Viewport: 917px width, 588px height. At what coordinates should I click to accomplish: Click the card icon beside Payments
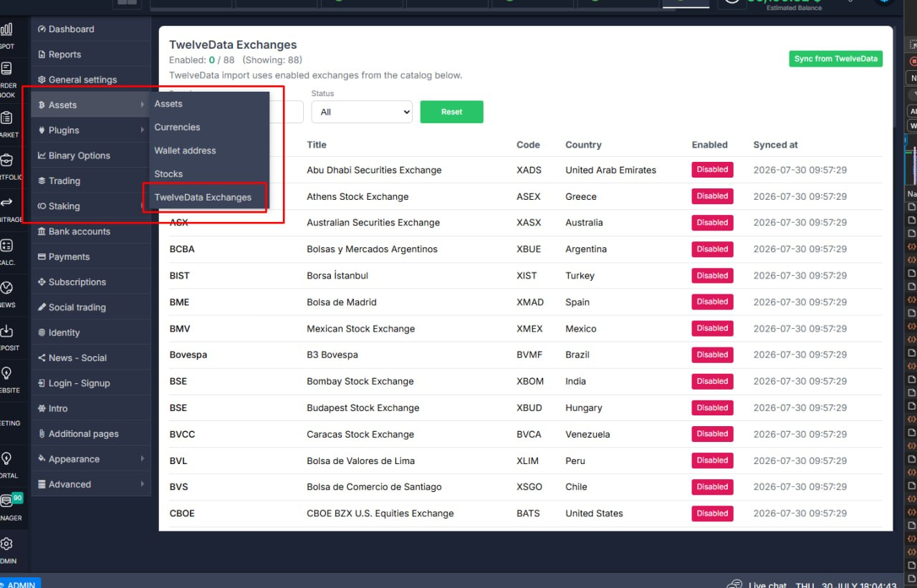42,256
